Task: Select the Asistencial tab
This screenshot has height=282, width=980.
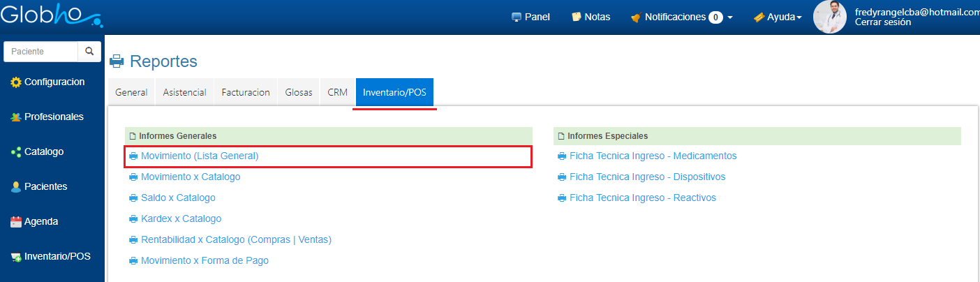Action: [184, 92]
